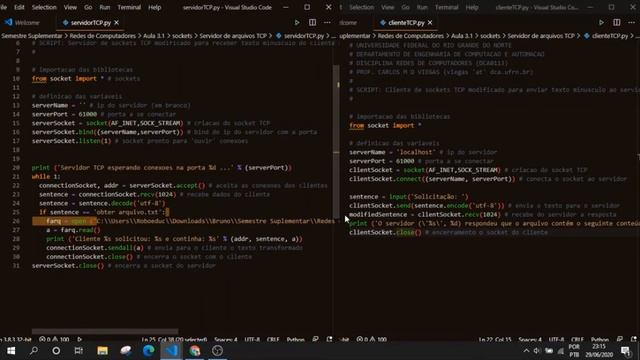Image resolution: width=640 pixels, height=360 pixels.
Task: Click 'Aula 3.1' breadcrumb in left window
Action: 153,36
